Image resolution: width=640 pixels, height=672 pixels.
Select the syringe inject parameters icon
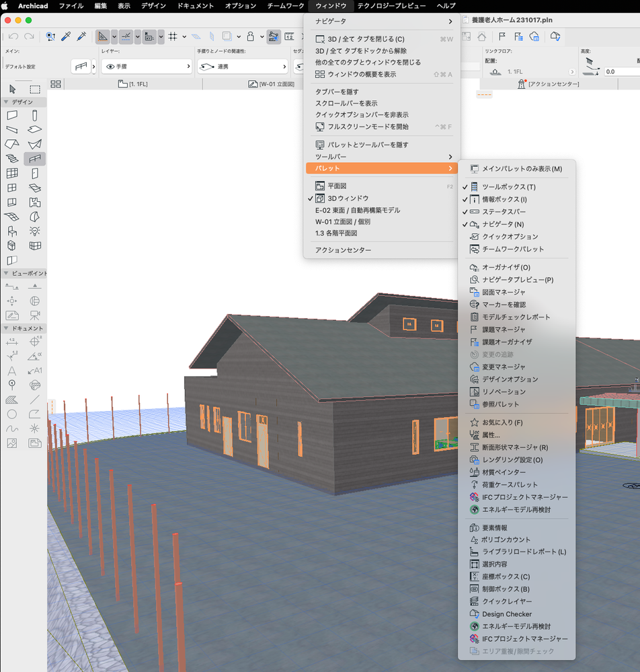81,36
